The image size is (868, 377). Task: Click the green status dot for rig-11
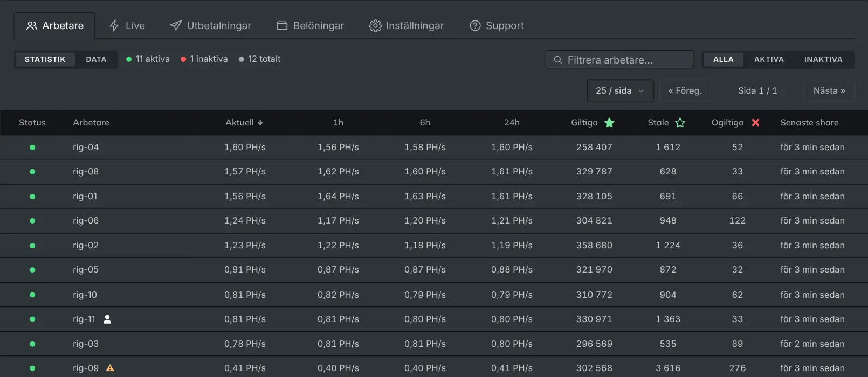tap(32, 319)
